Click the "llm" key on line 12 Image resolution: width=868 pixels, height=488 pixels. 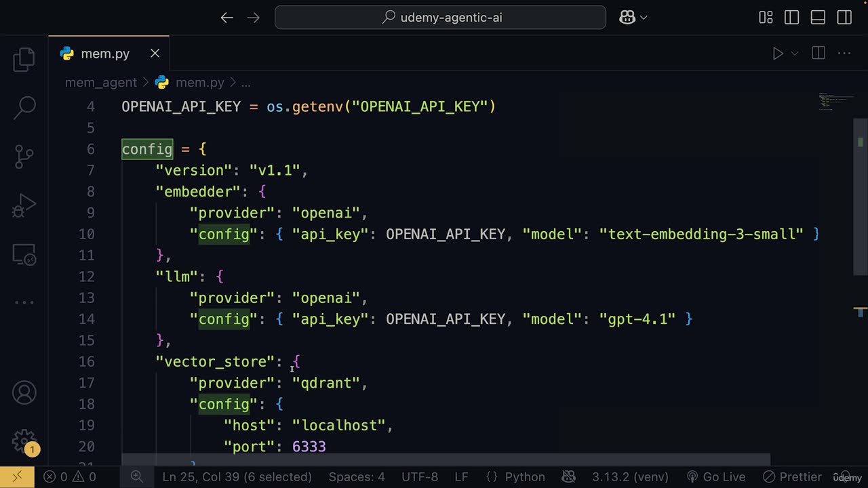pyautogui.click(x=176, y=277)
